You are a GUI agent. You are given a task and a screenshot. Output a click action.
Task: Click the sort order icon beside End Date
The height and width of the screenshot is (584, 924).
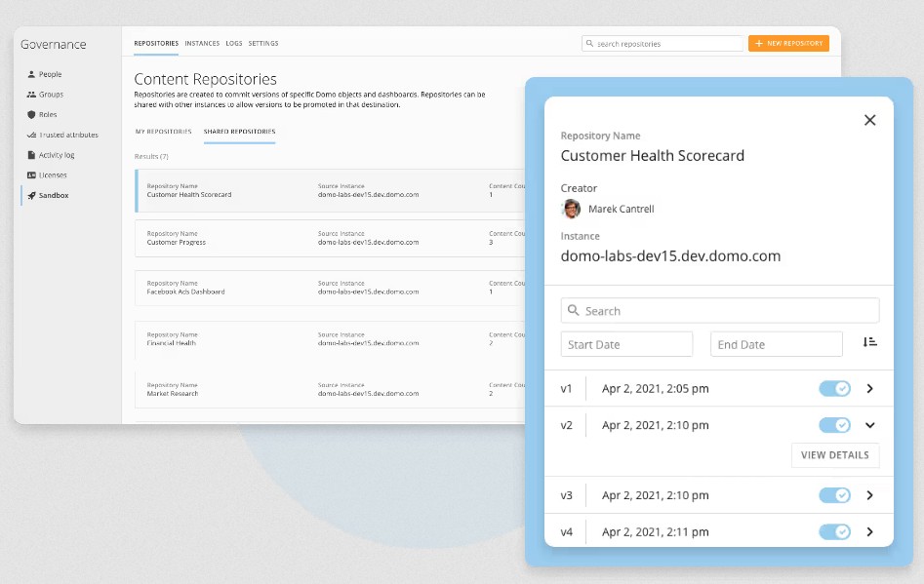(869, 342)
